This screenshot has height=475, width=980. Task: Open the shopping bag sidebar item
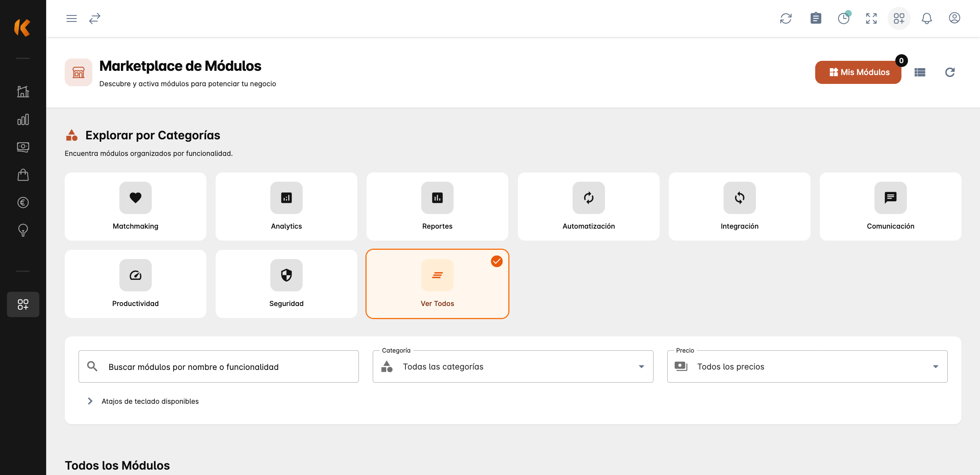[x=23, y=175]
